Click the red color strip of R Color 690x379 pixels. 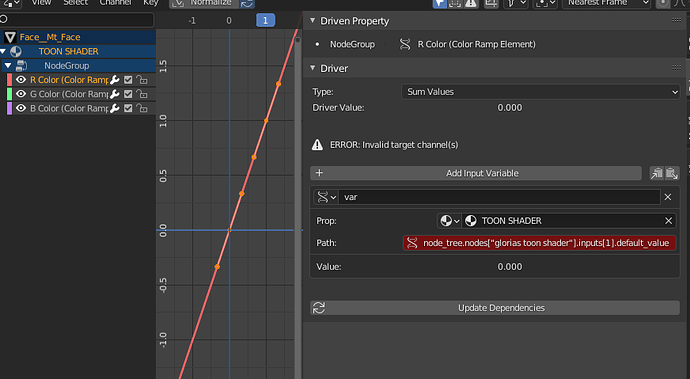9,80
